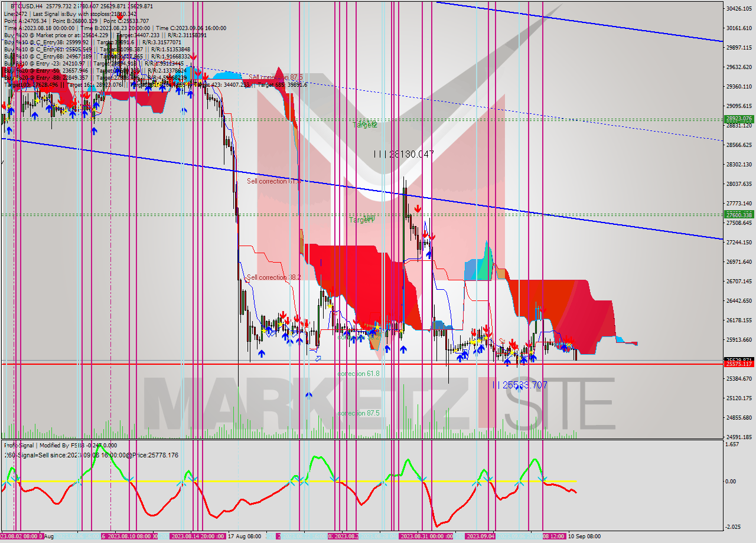This screenshot has height=543, width=756.
Task: Click the 0.00 indicator scale value
Action: coord(731,481)
